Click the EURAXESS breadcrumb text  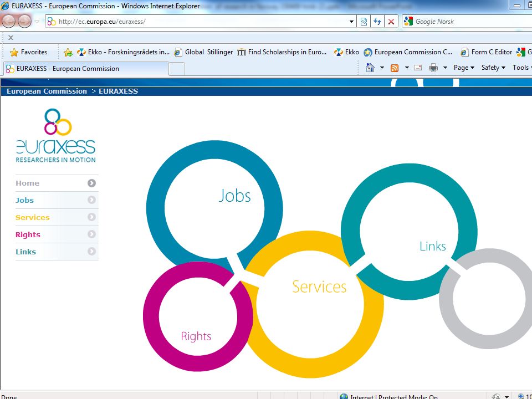tap(119, 91)
